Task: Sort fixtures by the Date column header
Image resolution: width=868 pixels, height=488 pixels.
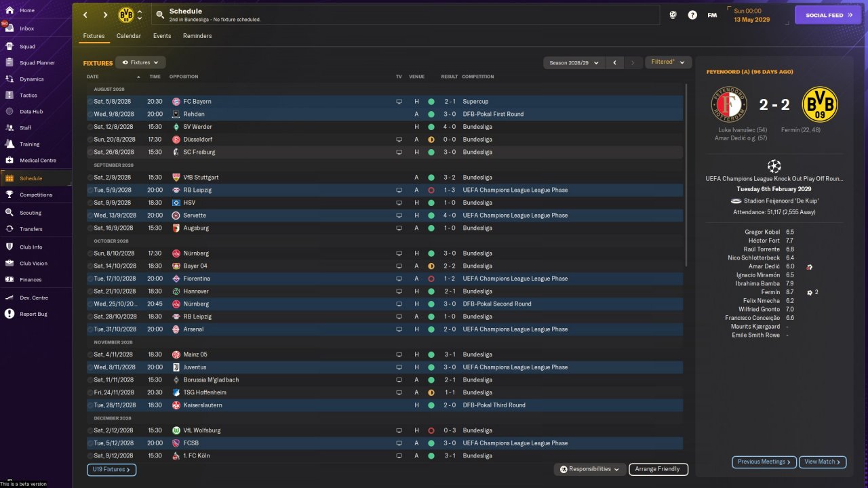Action: (92, 77)
